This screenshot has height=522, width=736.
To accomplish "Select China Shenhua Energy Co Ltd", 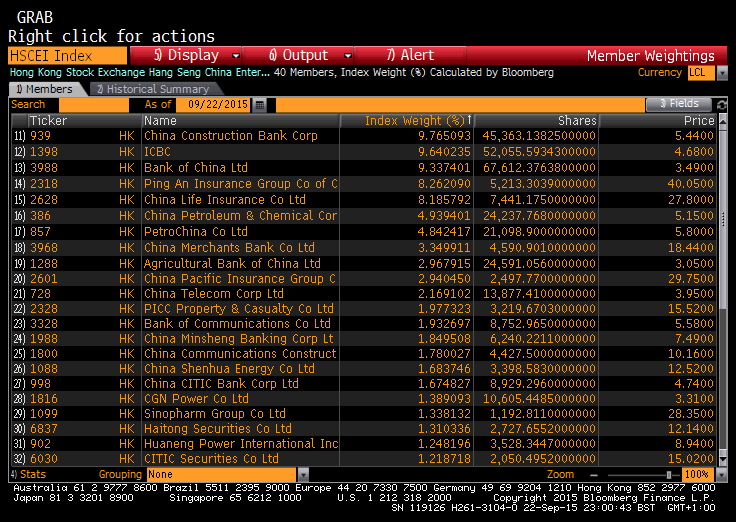I will [x=229, y=368].
